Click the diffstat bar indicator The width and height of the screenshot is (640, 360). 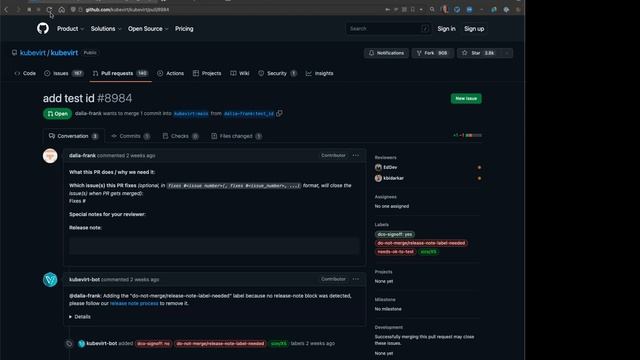(x=473, y=135)
